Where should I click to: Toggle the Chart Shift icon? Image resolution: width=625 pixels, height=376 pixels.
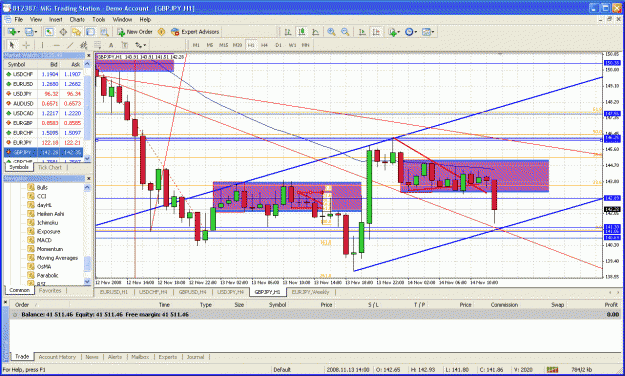click(x=376, y=31)
